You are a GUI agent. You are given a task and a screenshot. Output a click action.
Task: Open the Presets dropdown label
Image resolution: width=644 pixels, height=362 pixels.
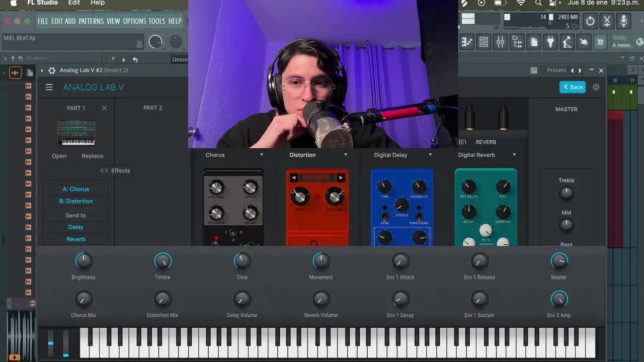tap(556, 70)
